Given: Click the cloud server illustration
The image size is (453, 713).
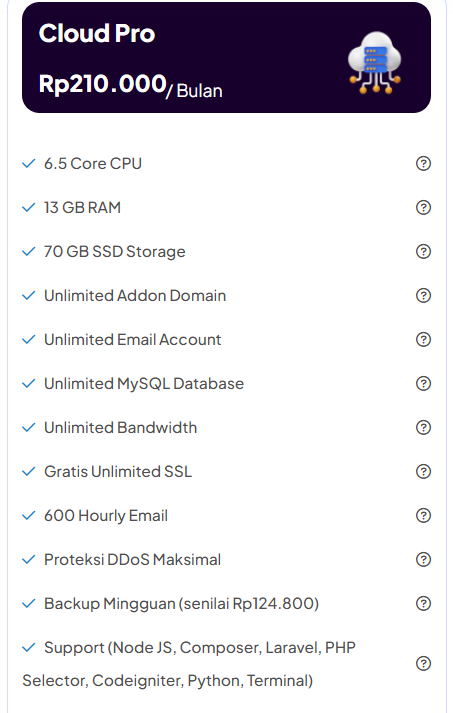Looking at the screenshot, I should tap(375, 62).
